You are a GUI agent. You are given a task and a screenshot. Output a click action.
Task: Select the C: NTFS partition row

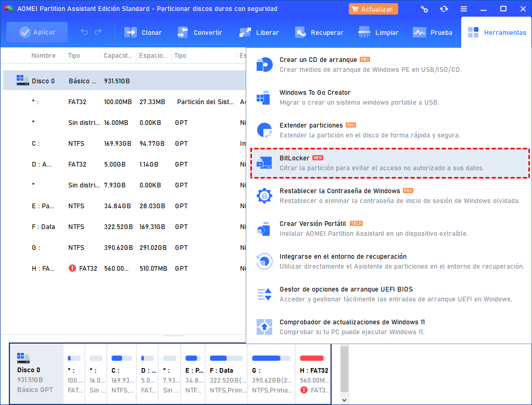point(124,144)
